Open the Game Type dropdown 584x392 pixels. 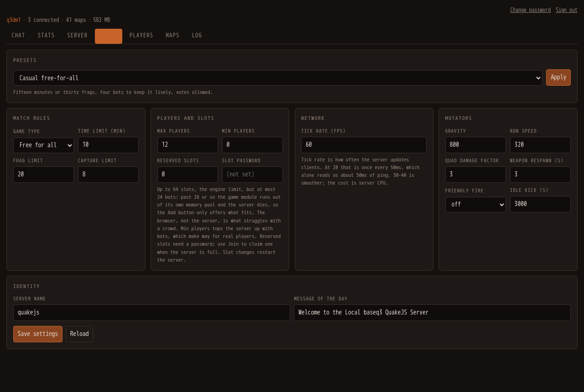click(x=43, y=145)
